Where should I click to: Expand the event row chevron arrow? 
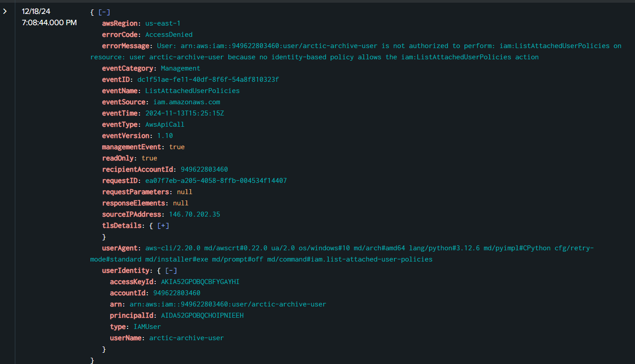coord(5,11)
